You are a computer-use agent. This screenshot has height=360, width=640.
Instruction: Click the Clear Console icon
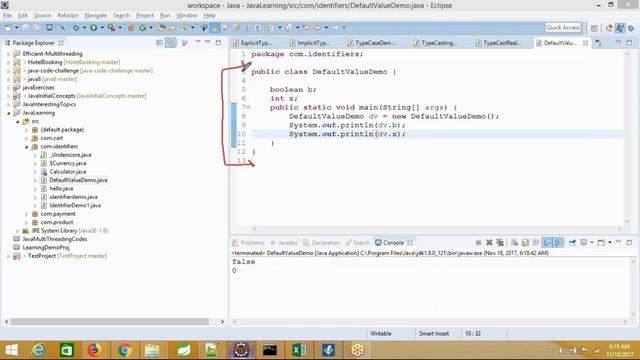coord(515,242)
